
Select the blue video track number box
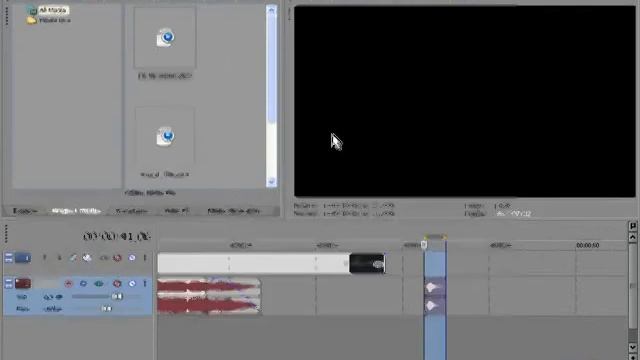23,258
